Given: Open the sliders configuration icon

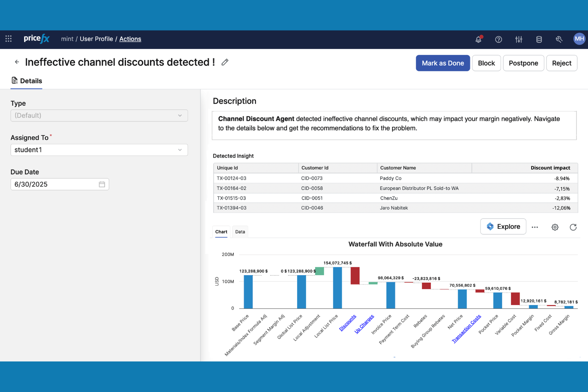Looking at the screenshot, I should 518,39.
